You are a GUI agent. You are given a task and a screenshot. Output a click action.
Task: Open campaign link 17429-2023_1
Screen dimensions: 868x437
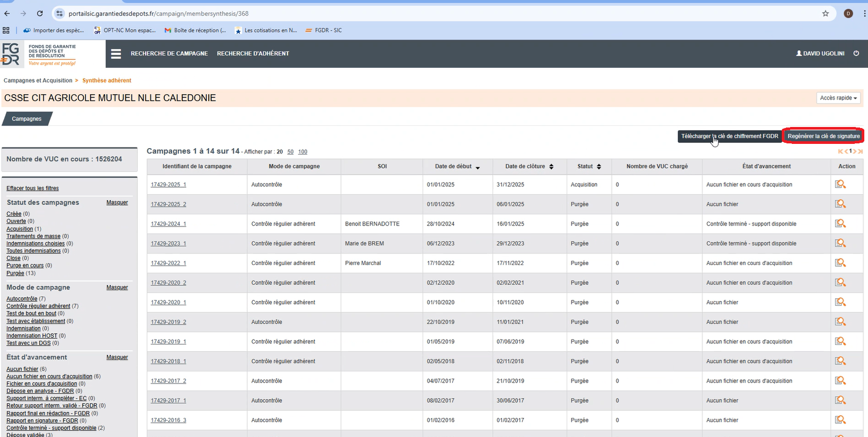click(x=168, y=244)
